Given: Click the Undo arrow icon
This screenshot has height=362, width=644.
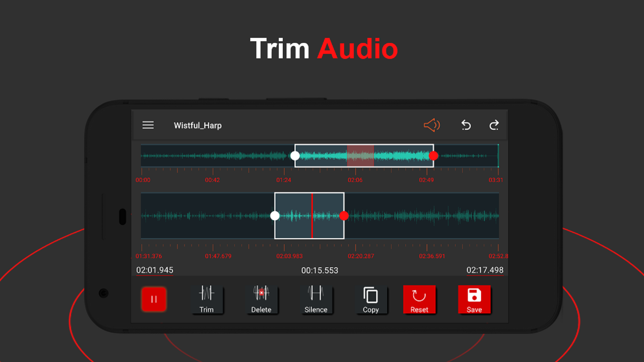Looking at the screenshot, I should tap(466, 125).
